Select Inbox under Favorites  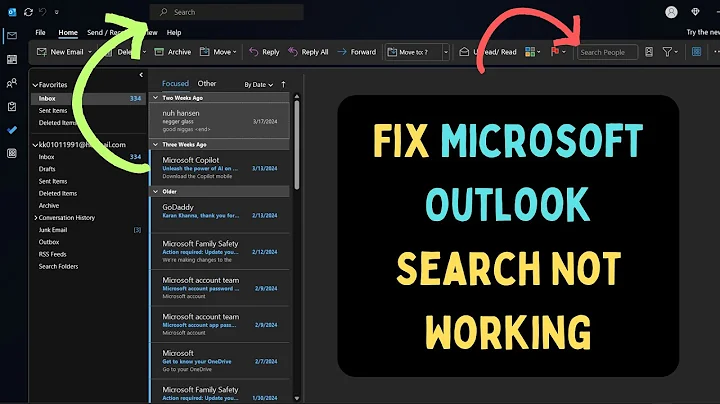[x=88, y=98]
